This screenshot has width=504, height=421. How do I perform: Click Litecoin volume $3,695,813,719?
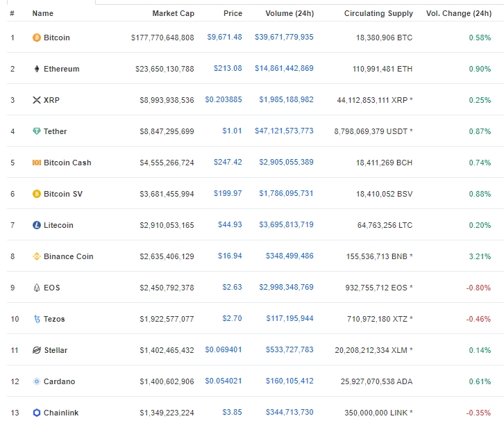click(286, 224)
